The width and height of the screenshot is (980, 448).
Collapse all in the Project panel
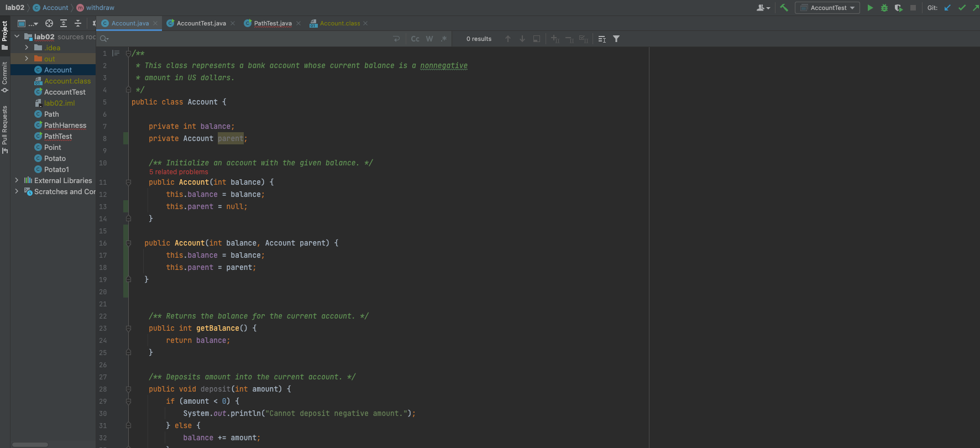coord(78,23)
